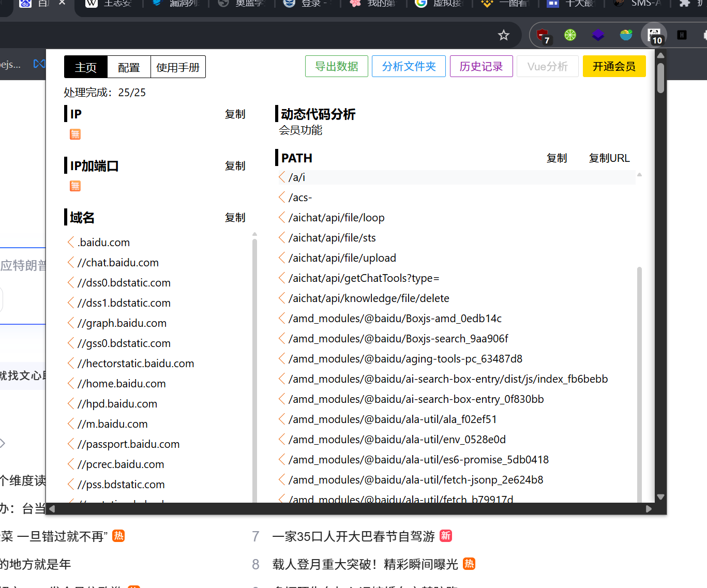Select the es6-promise_5db0418 path entry

(x=418, y=460)
